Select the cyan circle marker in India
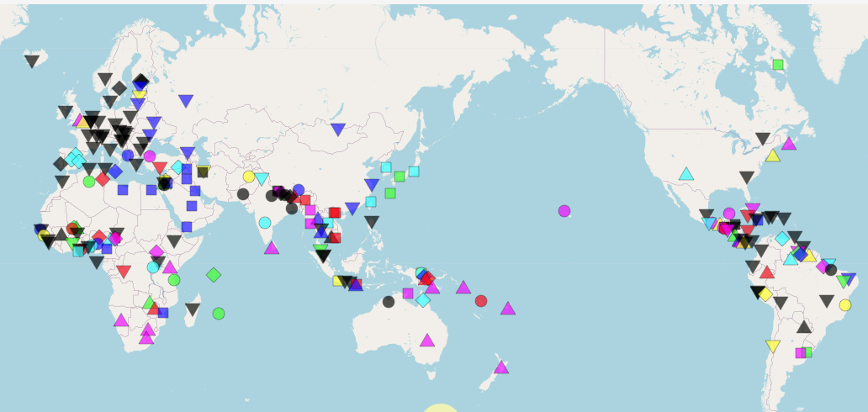Image resolution: width=868 pixels, height=412 pixels. coord(265,223)
